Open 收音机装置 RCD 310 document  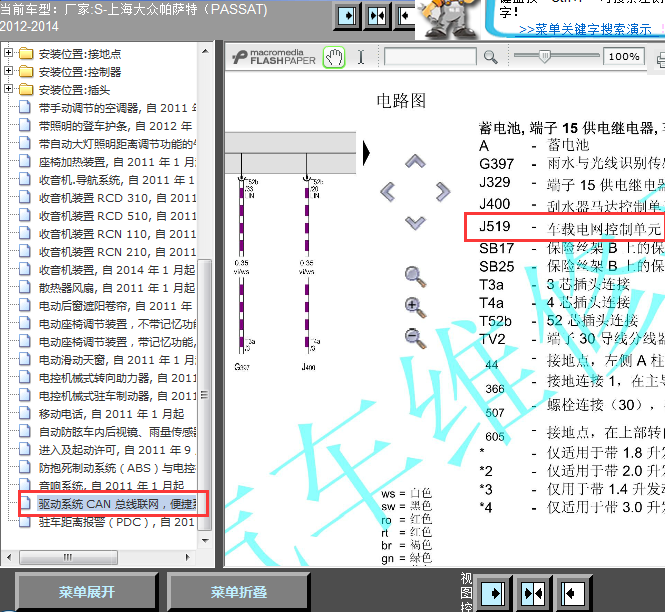pyautogui.click(x=117, y=198)
